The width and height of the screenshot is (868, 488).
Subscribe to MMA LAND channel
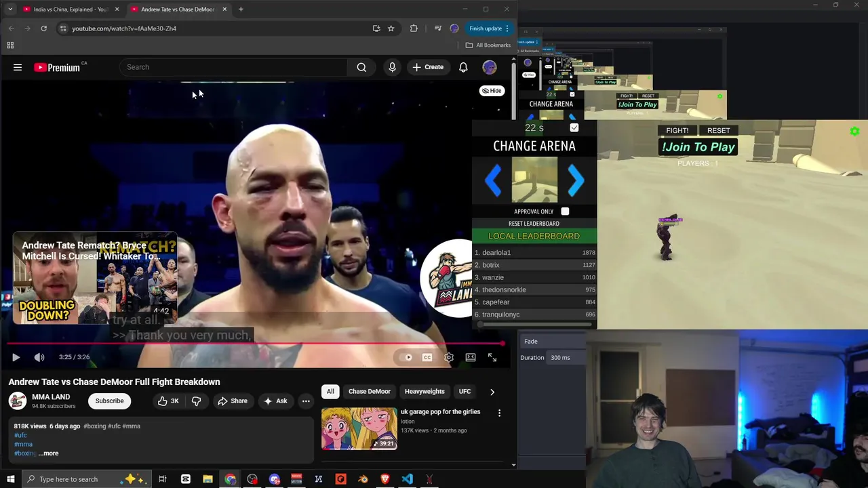tap(109, 401)
